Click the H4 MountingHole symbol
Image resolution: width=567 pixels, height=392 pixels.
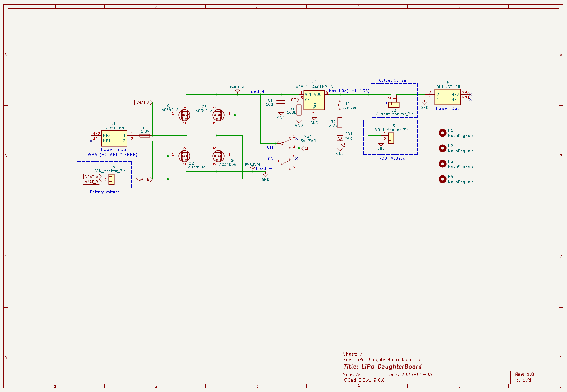(x=442, y=179)
